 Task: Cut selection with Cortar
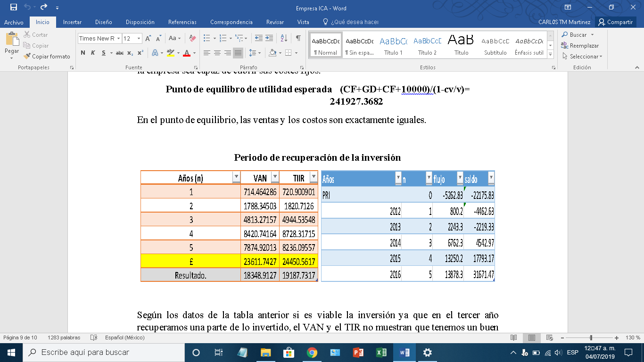click(x=36, y=35)
